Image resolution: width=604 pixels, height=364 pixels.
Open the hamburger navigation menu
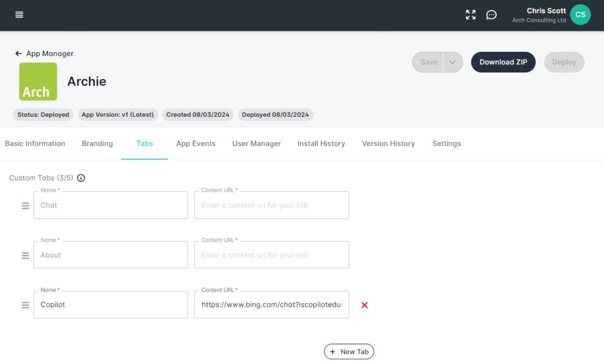coord(19,15)
